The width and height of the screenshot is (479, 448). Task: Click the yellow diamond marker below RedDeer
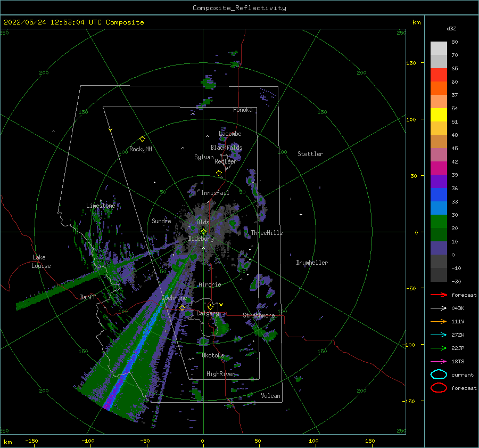coord(219,173)
